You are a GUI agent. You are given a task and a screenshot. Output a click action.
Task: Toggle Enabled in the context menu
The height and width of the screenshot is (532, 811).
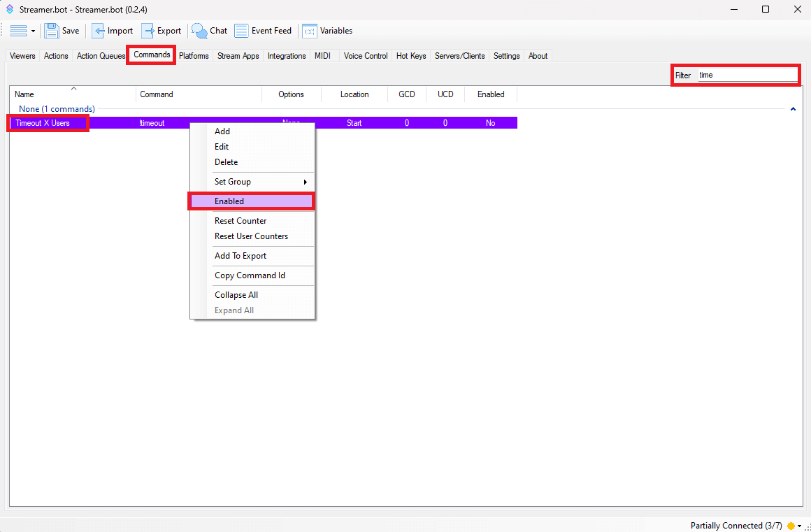pos(252,201)
